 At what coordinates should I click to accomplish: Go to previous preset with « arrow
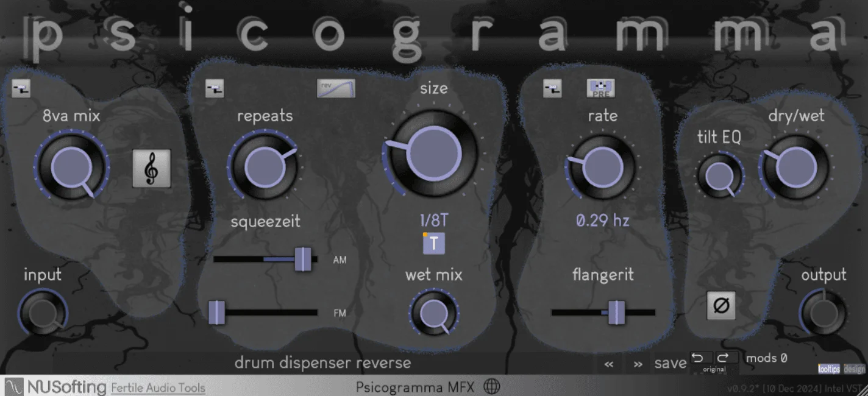click(609, 364)
